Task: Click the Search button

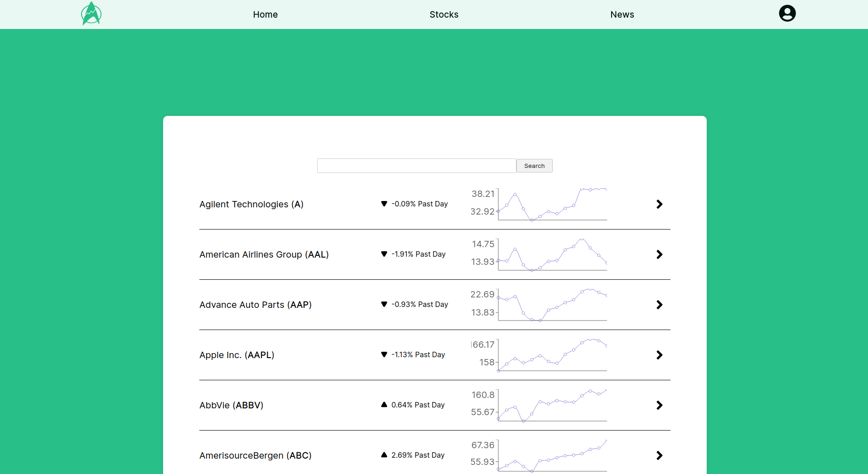Action: (x=535, y=166)
